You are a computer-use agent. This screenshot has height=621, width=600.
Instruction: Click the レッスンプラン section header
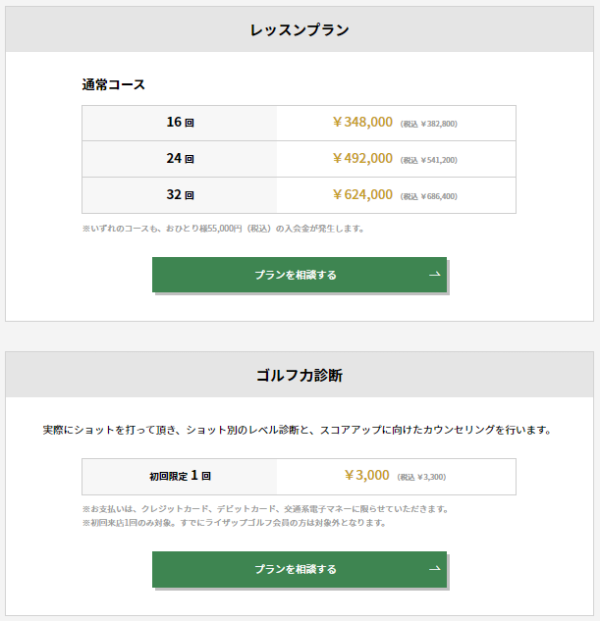tap(299, 30)
